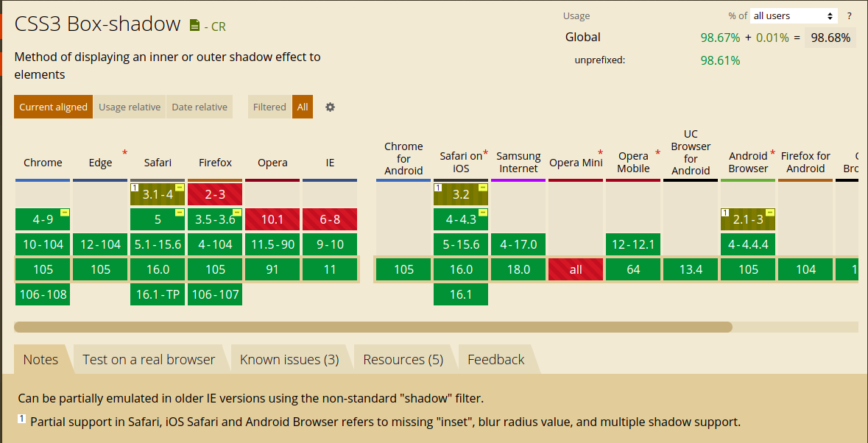Select the Opera Mobile 12-12.1 cell
The image size is (868, 443).
coord(633,244)
